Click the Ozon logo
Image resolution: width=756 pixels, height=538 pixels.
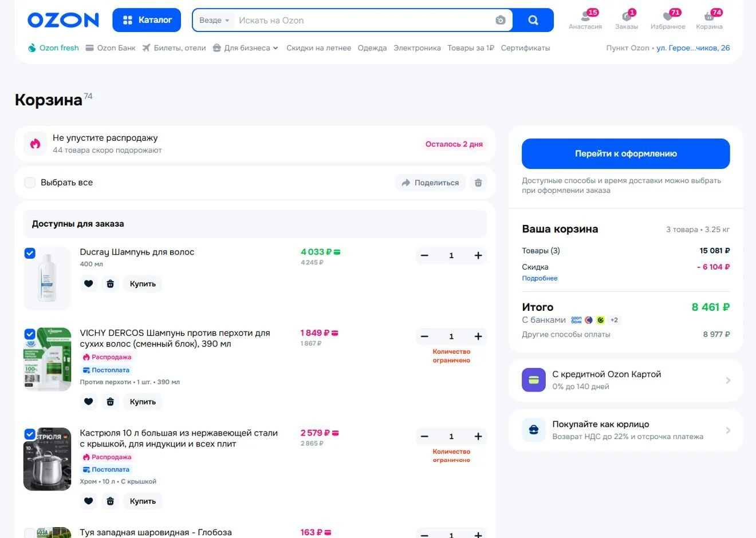pos(63,20)
